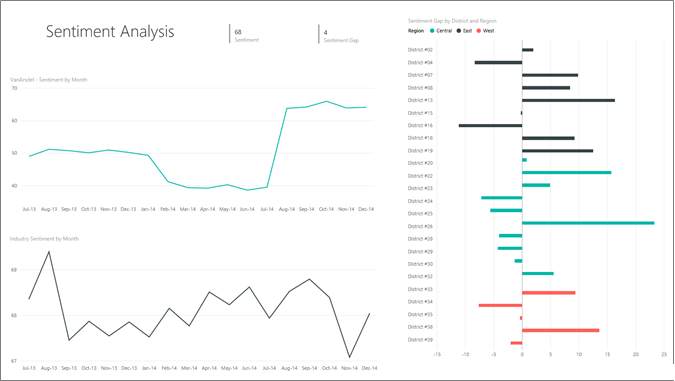This screenshot has width=675, height=381.
Task: Select the District #38 red bar
Action: click(x=560, y=331)
